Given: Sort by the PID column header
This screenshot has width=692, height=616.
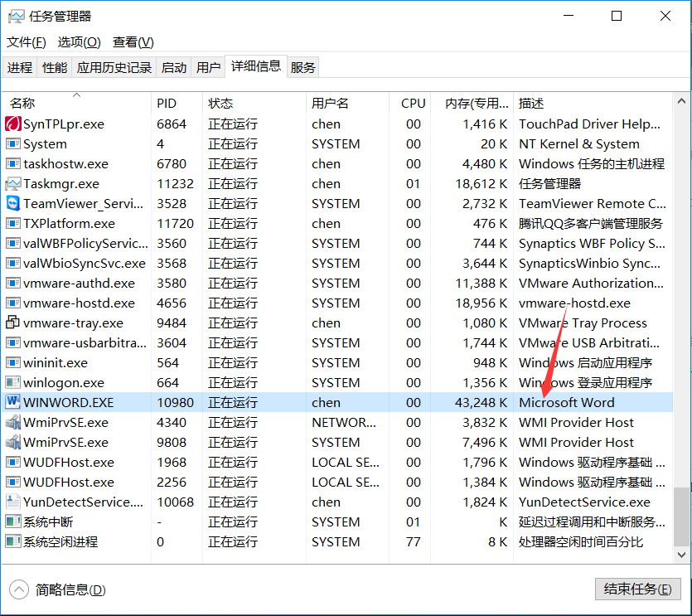Looking at the screenshot, I should pos(167,104).
